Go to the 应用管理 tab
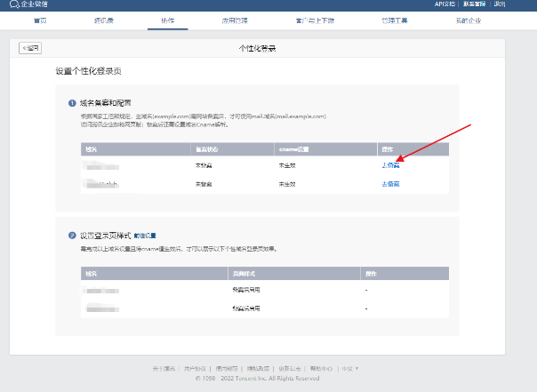Image resolution: width=537 pixels, height=392 pixels. 233,19
